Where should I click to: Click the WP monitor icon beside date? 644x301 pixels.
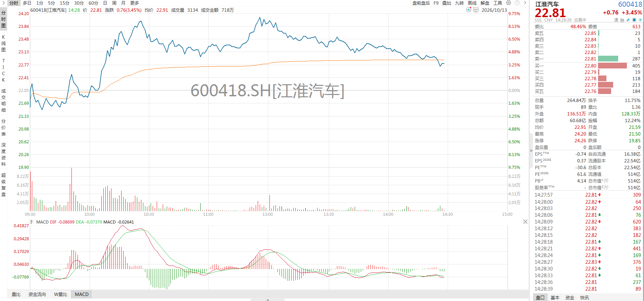[476, 10]
